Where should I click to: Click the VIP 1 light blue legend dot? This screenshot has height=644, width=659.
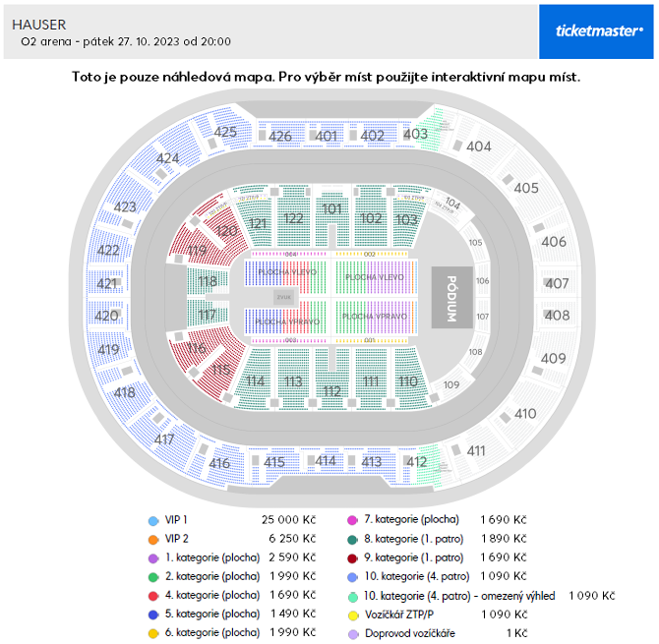(x=153, y=521)
